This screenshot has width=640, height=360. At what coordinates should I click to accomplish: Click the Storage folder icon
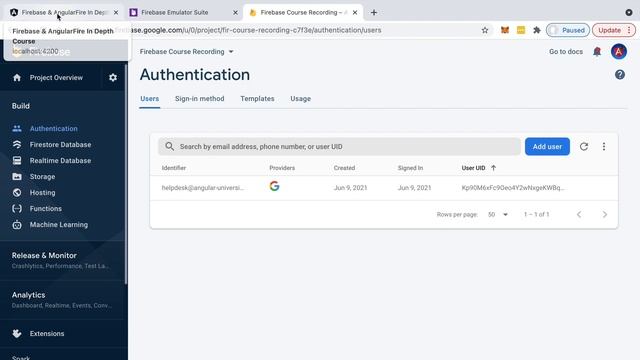(17, 176)
